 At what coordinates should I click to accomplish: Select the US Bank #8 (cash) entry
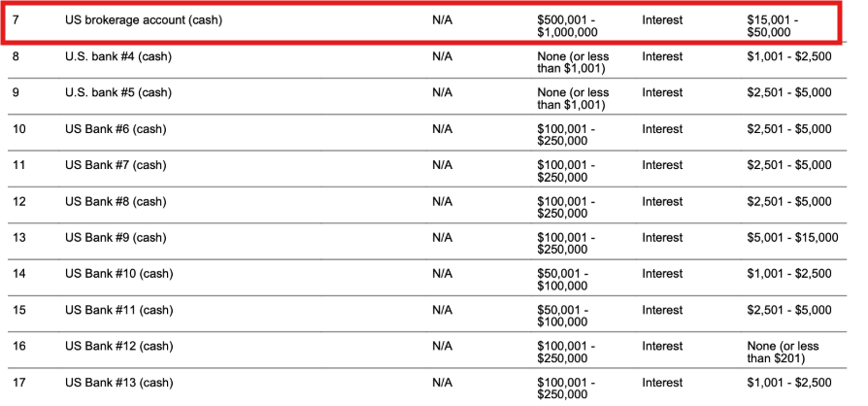coord(116,202)
